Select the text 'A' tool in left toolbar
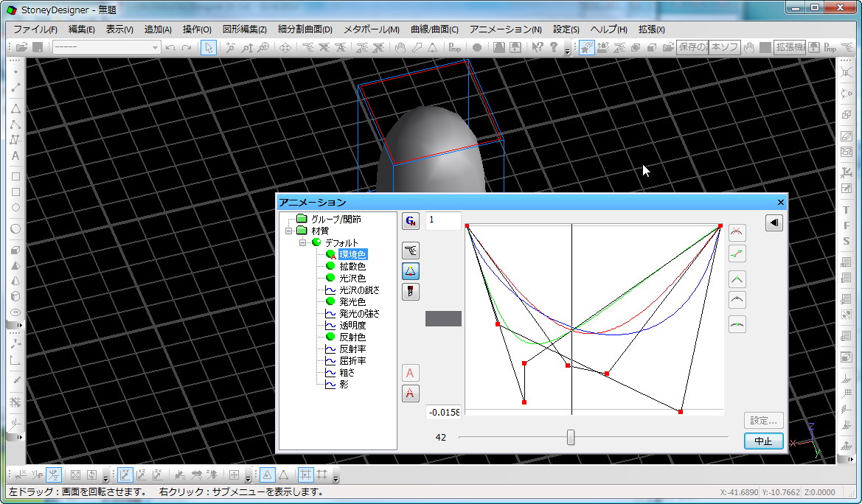This screenshot has height=504, width=862. [15, 156]
